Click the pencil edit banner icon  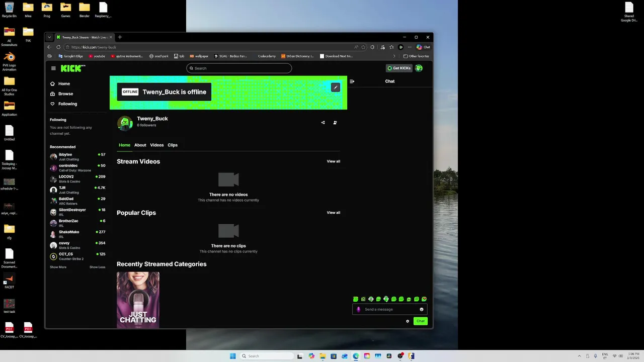click(336, 87)
